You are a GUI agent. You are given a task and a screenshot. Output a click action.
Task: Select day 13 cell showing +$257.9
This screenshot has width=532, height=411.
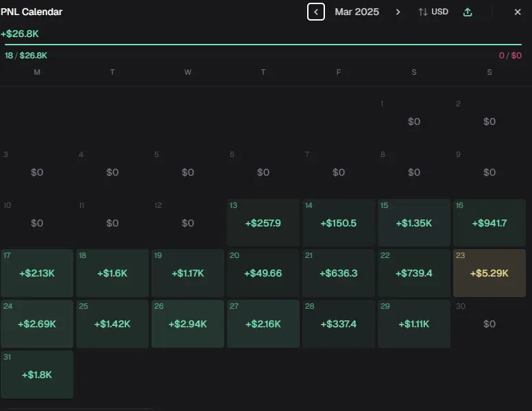[x=263, y=222]
